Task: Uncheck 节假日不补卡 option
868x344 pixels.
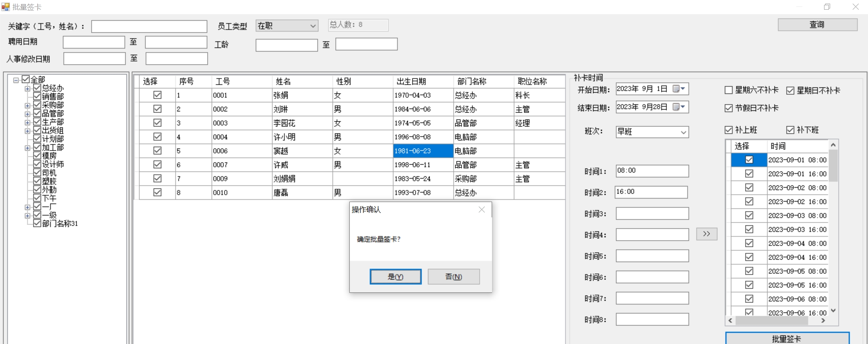Action: pyautogui.click(x=729, y=108)
